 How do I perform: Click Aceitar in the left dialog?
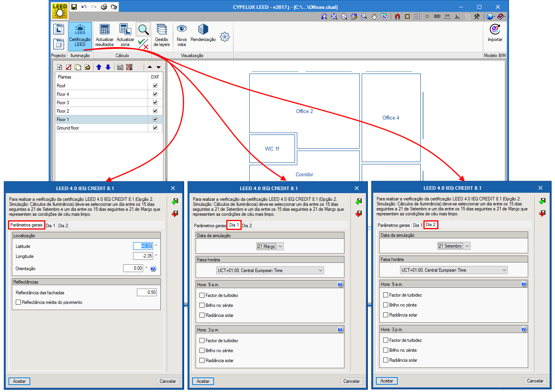click(x=20, y=381)
